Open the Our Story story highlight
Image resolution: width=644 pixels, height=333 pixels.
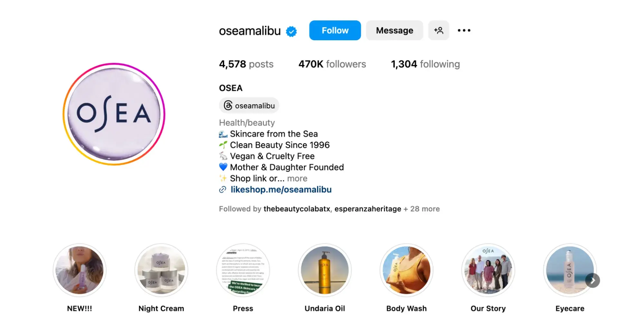(488, 271)
